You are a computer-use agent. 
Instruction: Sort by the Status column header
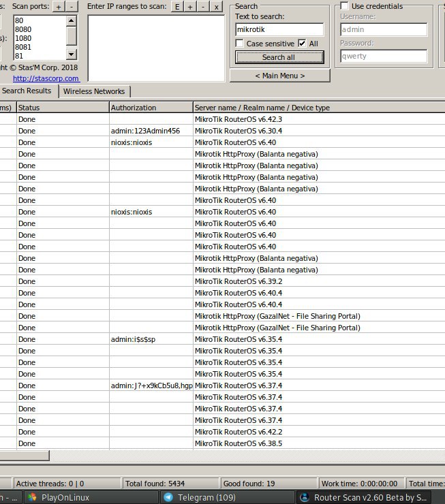click(63, 108)
